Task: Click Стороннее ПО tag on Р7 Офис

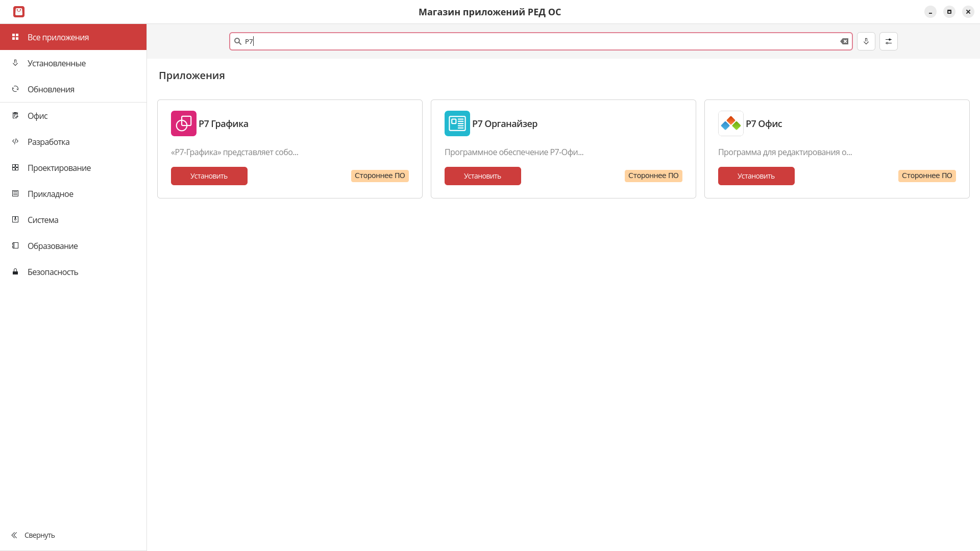Action: (x=926, y=176)
